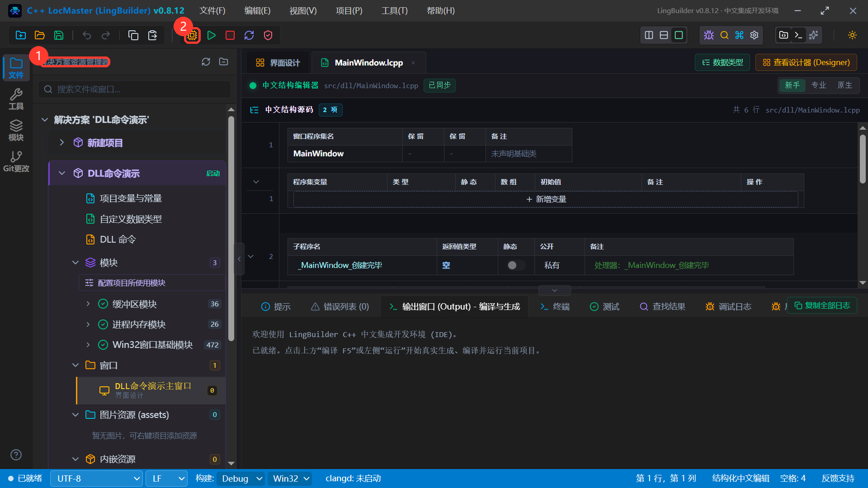Click the 查看设计器 (Designer) button

click(x=806, y=62)
